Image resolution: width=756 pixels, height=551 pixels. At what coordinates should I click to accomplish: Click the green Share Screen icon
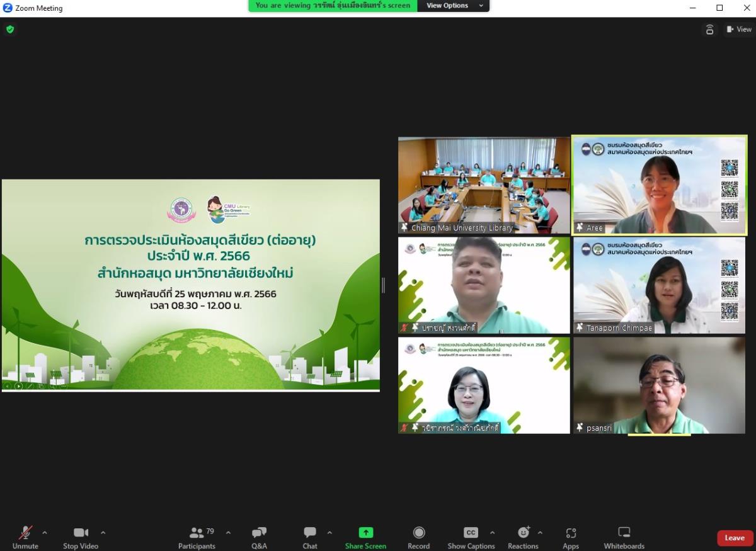point(366,533)
